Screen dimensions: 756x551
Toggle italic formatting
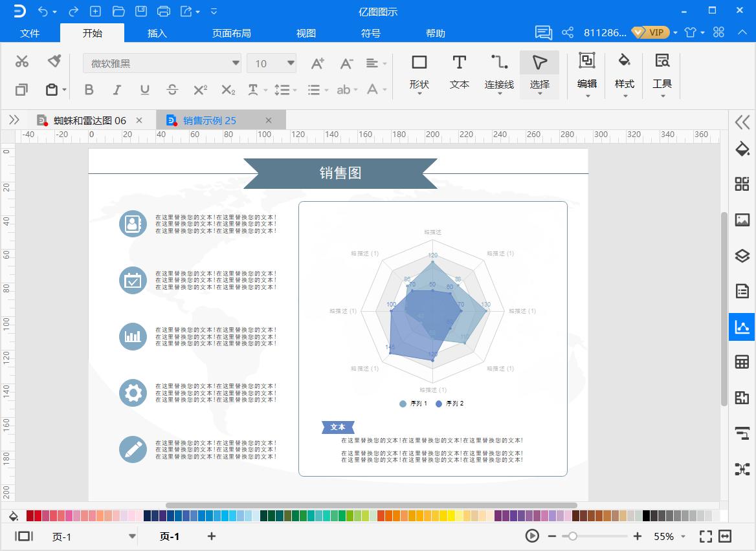pos(117,90)
